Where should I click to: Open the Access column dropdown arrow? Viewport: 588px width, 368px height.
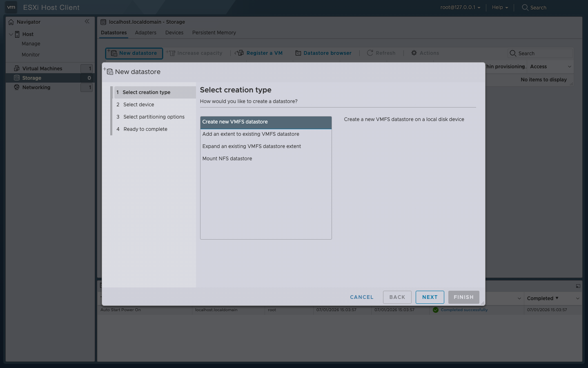point(570,67)
